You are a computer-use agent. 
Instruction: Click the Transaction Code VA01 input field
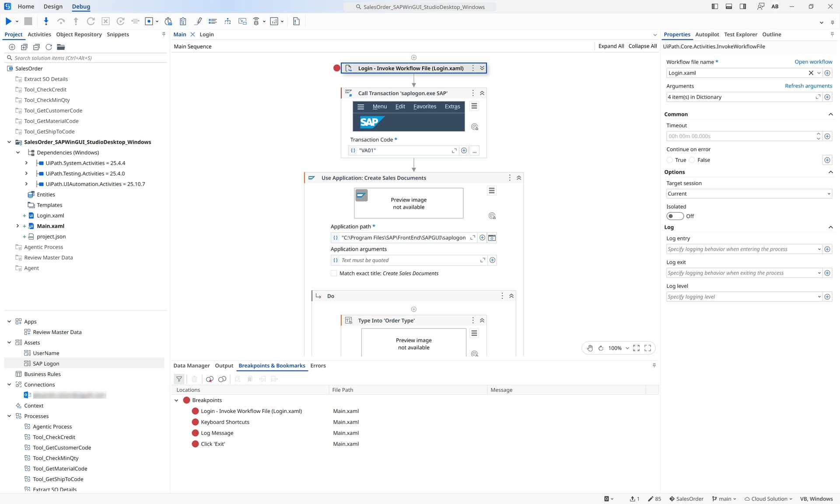[394, 150]
